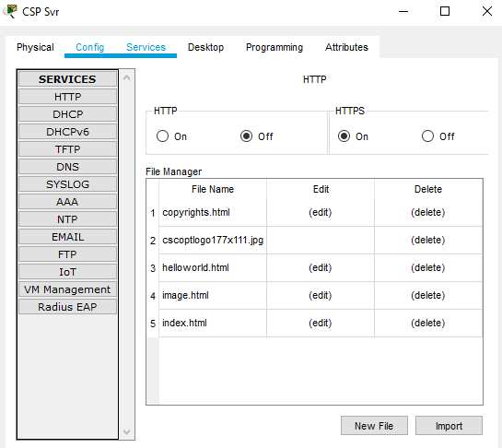Select the image.html file name cell
Screen dimensions: 502x448
coord(213,295)
